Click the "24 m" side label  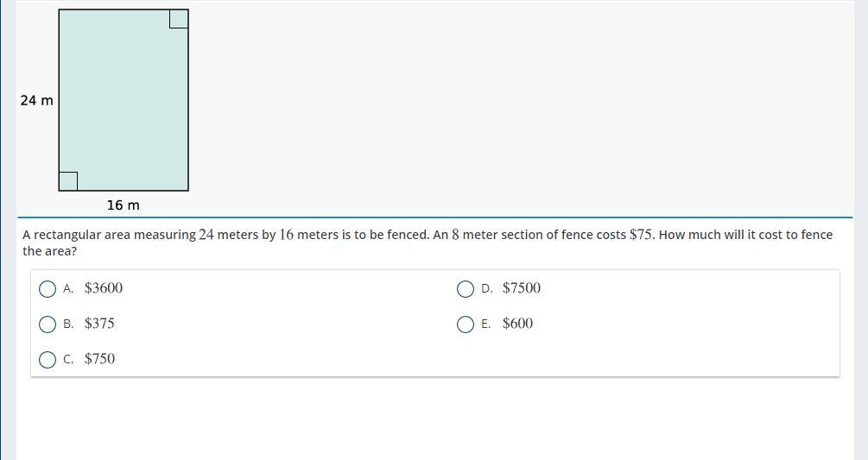pyautogui.click(x=37, y=101)
